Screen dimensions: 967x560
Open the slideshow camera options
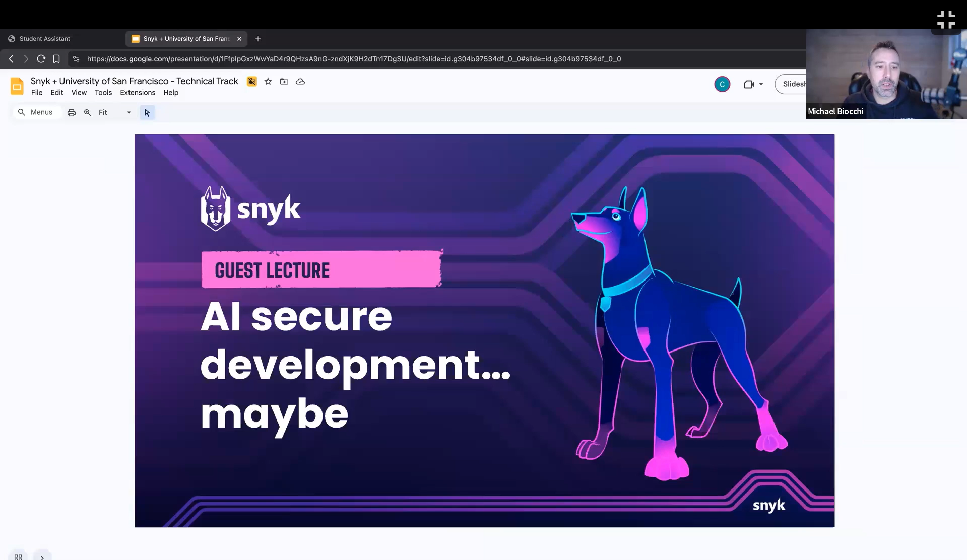pyautogui.click(x=749, y=84)
